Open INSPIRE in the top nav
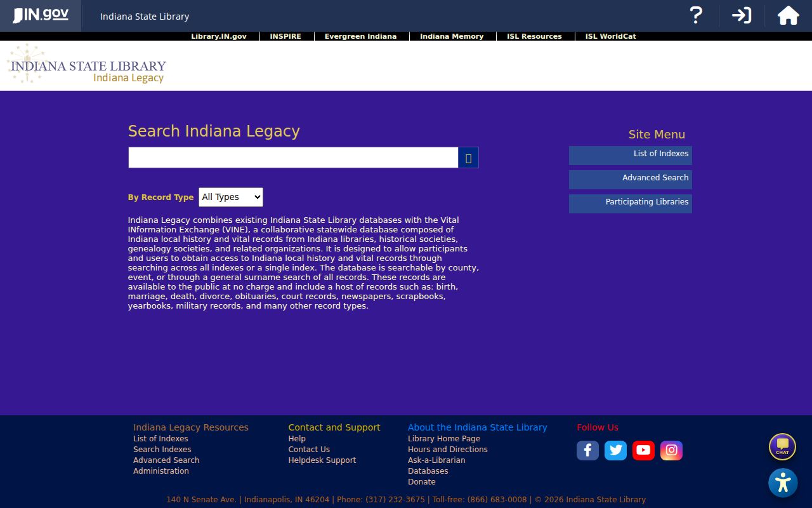The height and width of the screenshot is (508, 812). (x=285, y=36)
